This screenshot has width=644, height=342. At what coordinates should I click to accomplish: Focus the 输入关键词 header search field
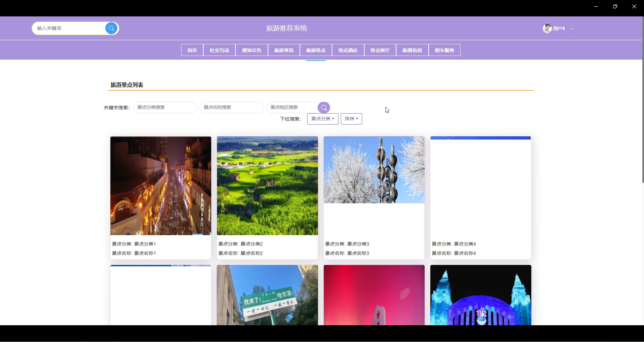(69, 28)
